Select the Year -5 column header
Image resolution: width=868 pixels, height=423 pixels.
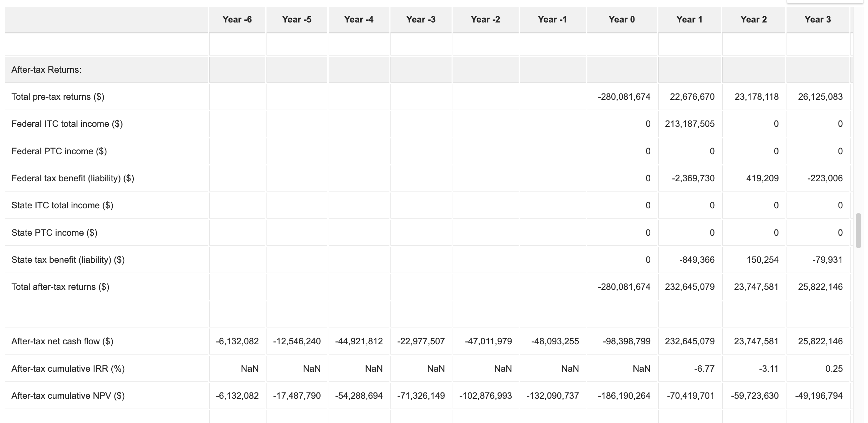[x=296, y=20]
